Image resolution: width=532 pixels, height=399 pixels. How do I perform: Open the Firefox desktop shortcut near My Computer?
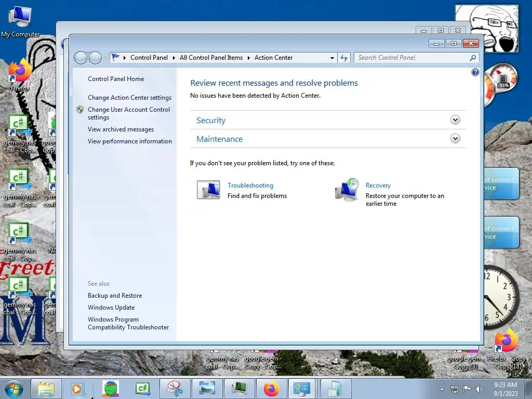tap(20, 75)
